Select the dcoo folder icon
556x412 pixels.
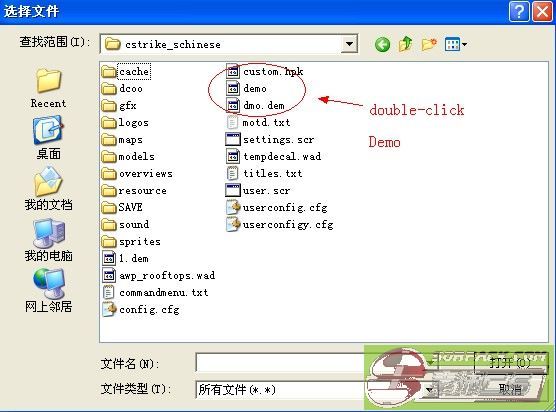click(109, 89)
